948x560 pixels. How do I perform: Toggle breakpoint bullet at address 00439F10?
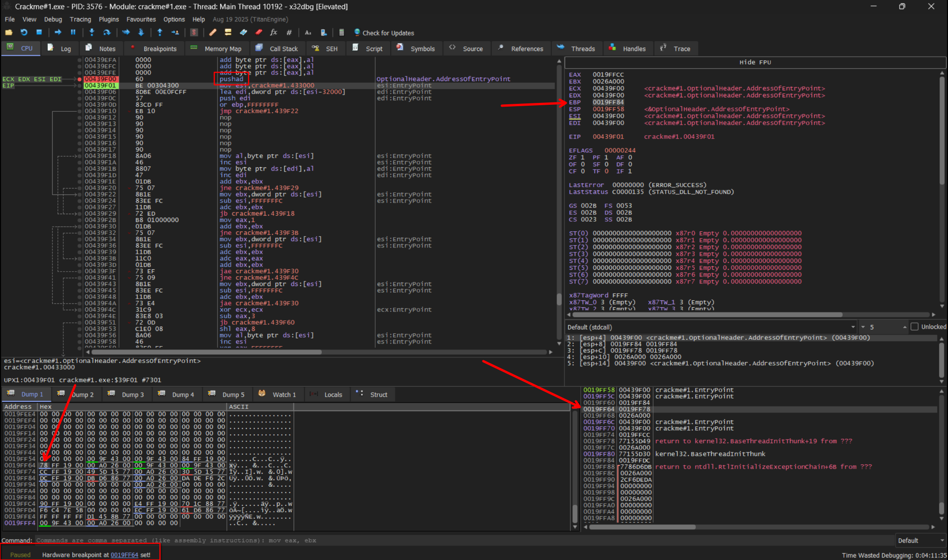click(80, 111)
